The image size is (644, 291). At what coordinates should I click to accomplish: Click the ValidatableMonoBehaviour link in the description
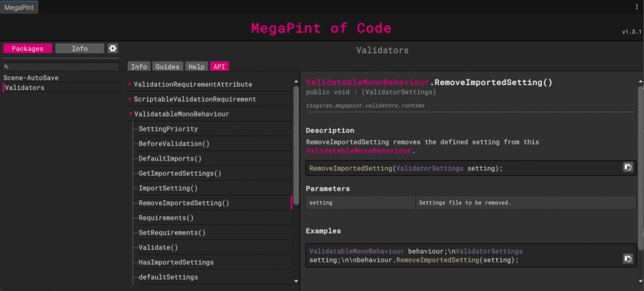click(358, 152)
